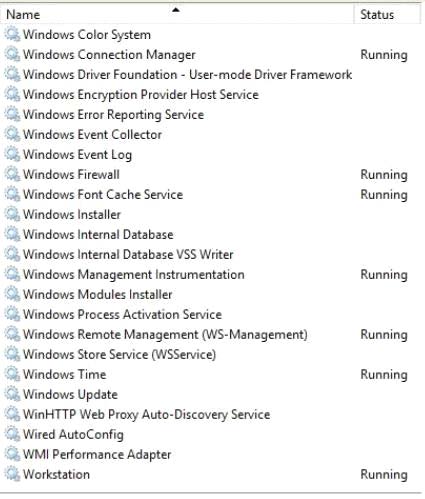Click the Windows Event Log gear icon

pos(12,154)
